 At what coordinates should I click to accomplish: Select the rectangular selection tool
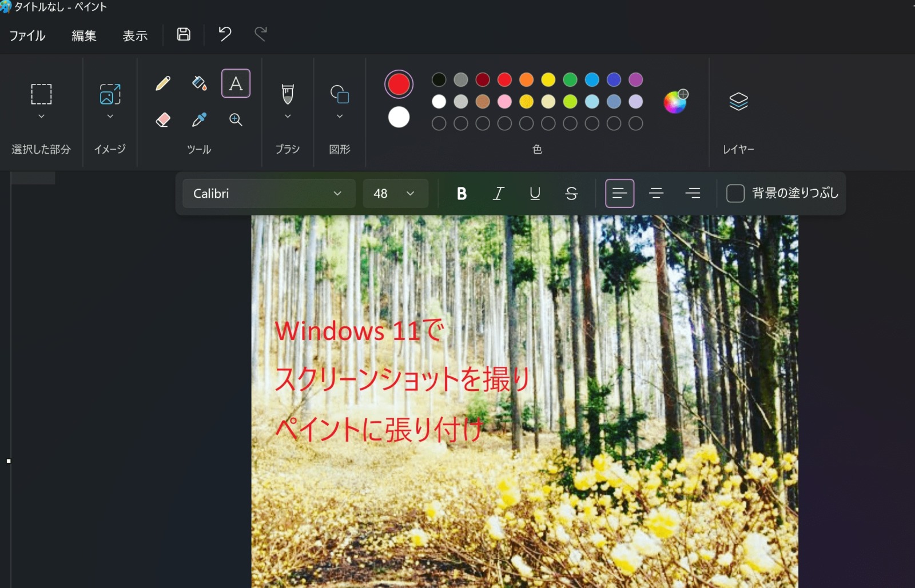point(41,94)
